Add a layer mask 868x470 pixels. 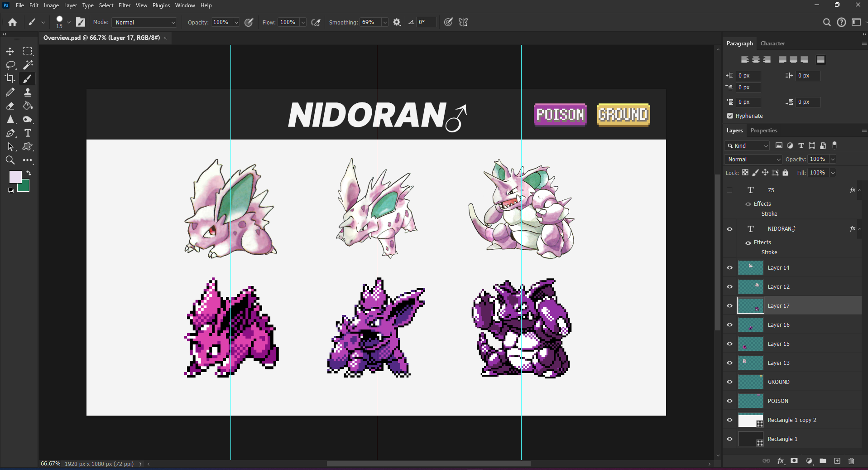794,461
